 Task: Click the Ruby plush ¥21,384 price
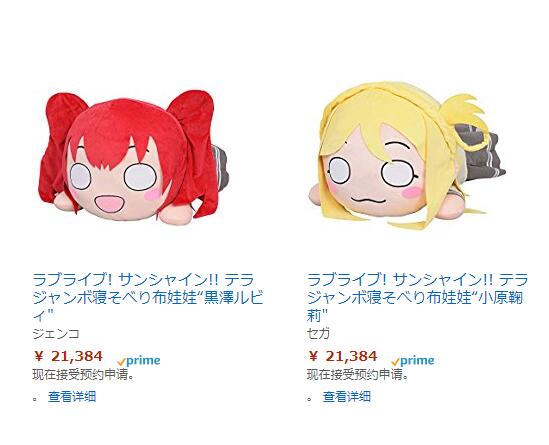pos(69,356)
